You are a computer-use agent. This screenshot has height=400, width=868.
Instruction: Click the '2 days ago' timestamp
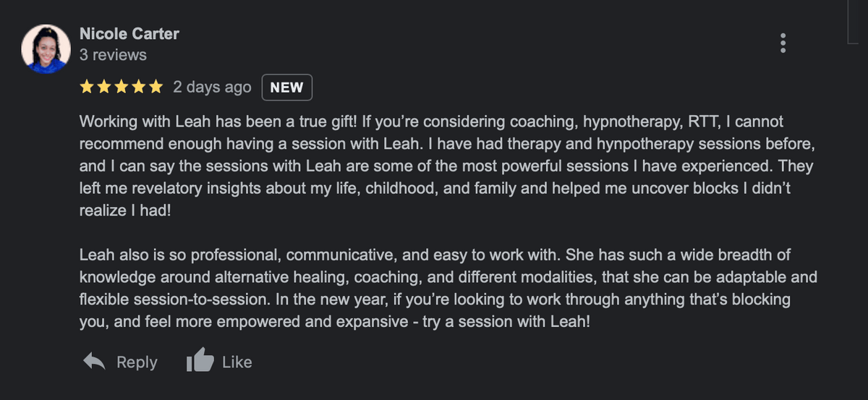(212, 88)
